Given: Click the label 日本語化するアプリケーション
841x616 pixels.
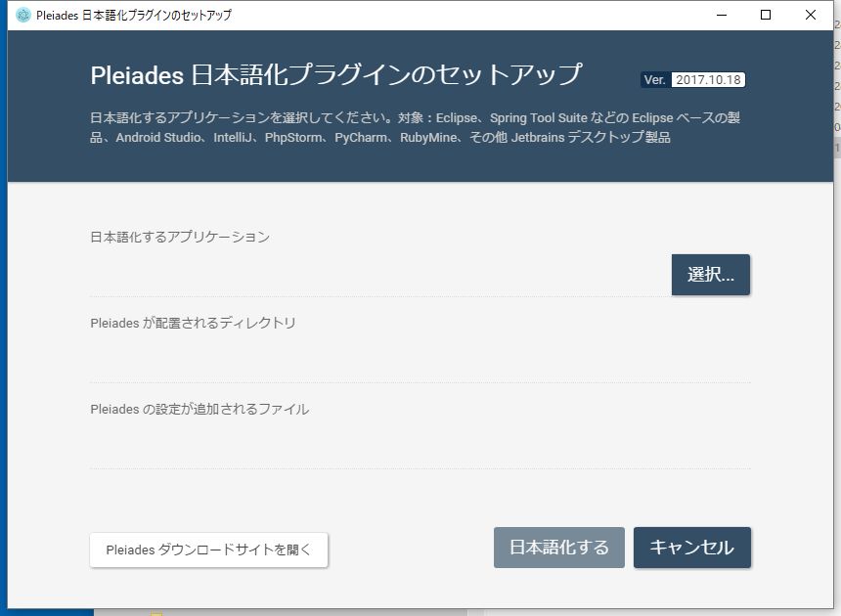Looking at the screenshot, I should (x=180, y=237).
